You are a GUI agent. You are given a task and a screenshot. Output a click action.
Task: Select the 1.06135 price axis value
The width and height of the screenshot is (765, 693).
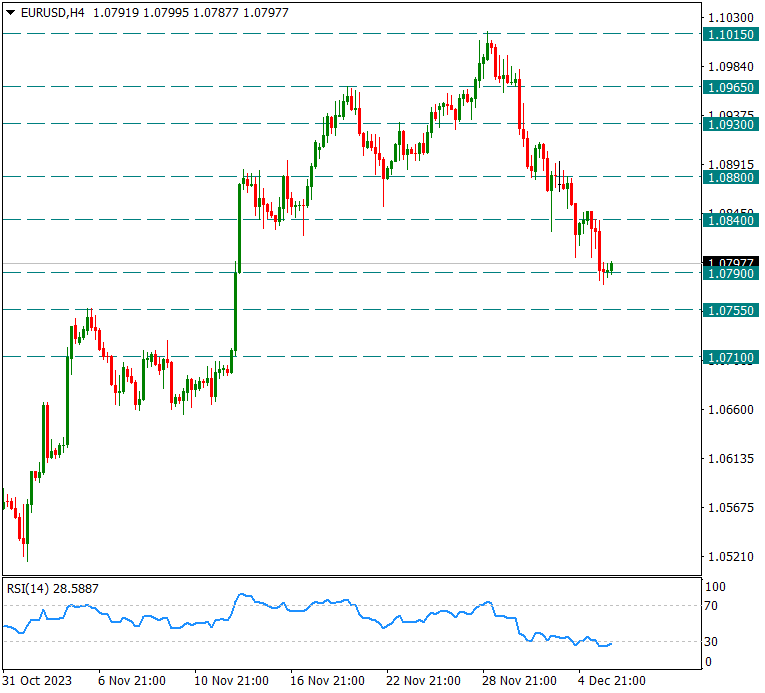tap(730, 459)
